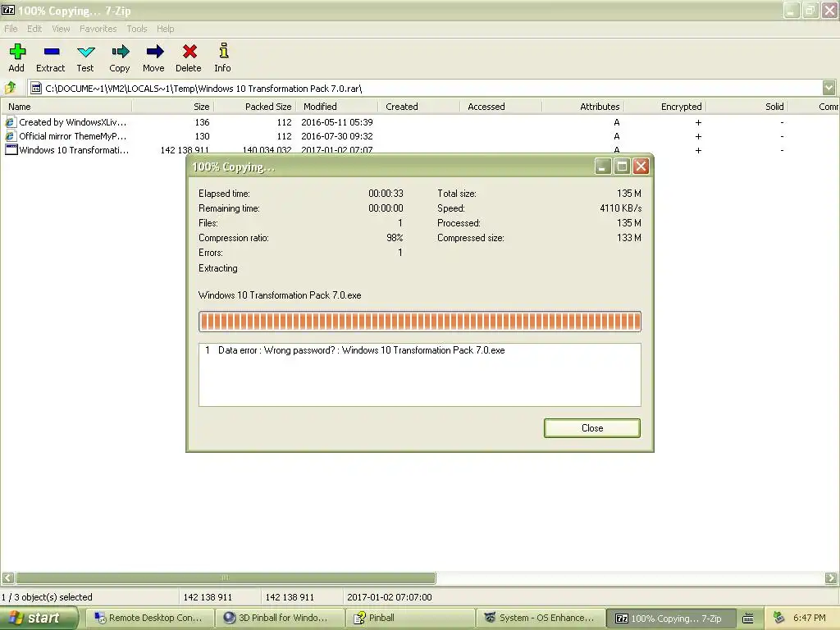Click the tray icon beside the clock
The height and width of the screenshot is (630, 840).
coord(779,618)
